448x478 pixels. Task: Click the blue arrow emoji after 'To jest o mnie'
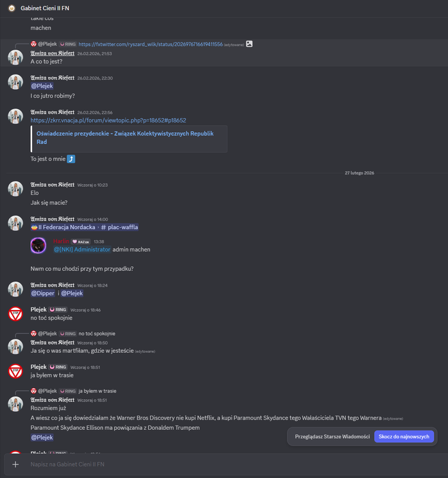71,159
